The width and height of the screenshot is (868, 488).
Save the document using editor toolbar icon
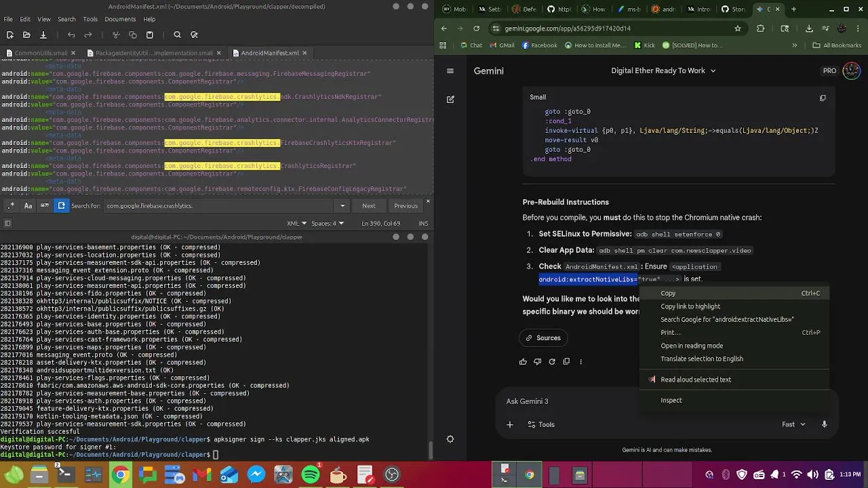click(x=43, y=35)
